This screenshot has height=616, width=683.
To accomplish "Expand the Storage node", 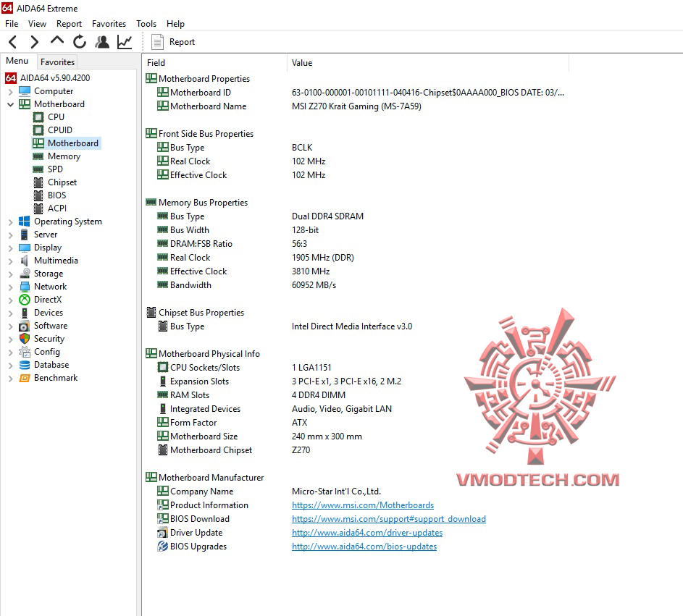I will click(x=10, y=274).
